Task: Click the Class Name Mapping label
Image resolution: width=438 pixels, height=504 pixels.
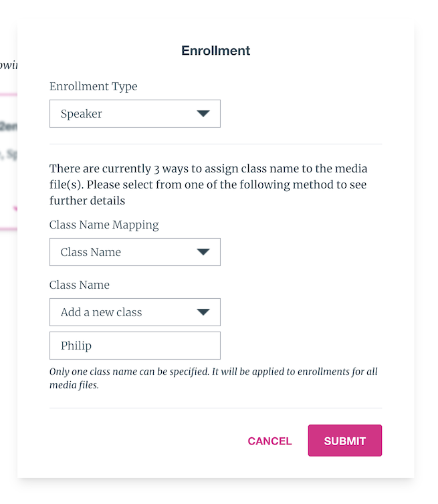Action: 104,225
